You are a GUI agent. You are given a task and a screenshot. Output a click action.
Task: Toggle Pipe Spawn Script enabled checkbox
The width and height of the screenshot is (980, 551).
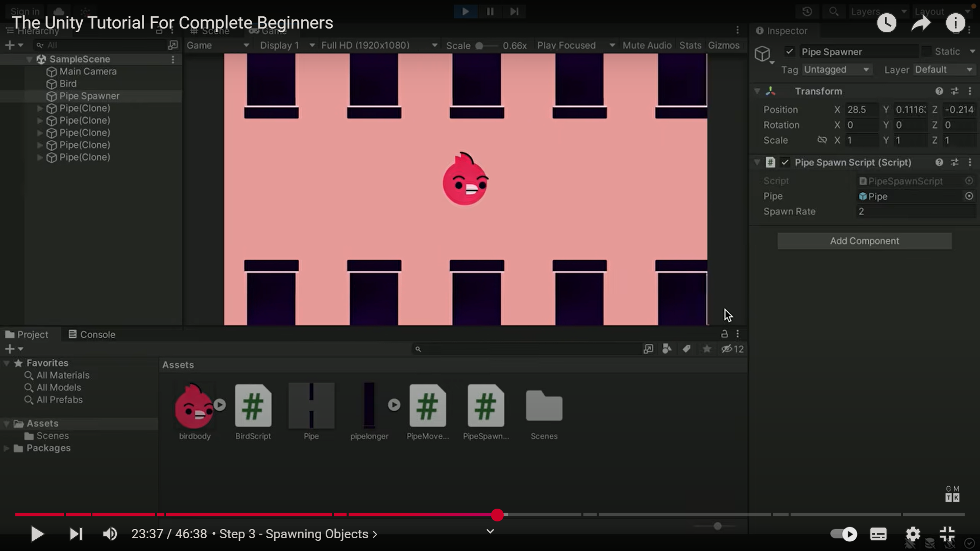pyautogui.click(x=785, y=162)
